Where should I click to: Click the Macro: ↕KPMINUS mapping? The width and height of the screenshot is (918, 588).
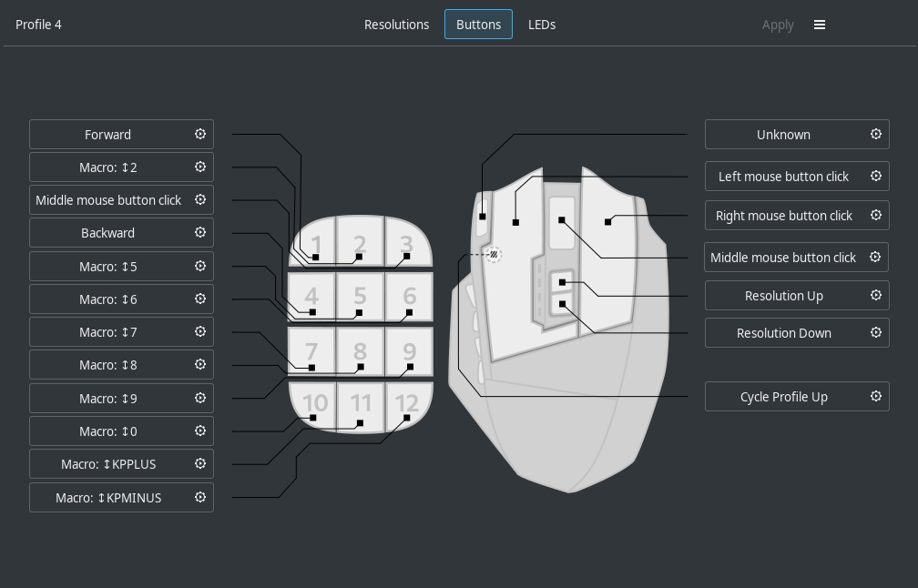108,497
